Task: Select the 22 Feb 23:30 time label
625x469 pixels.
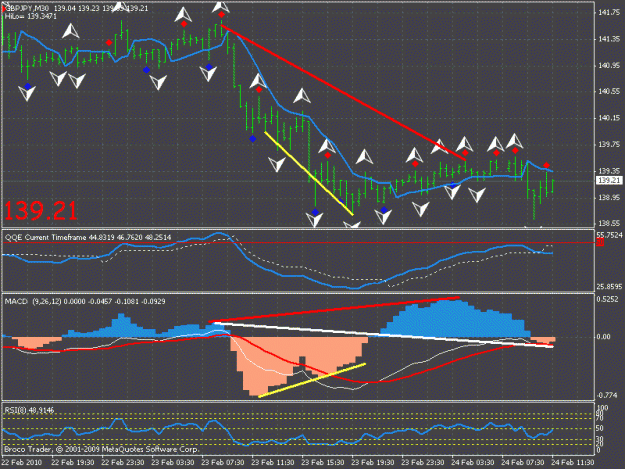Action: [123, 463]
